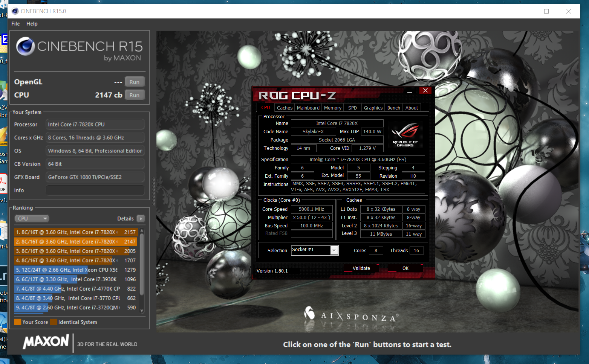
Task: Switch to SPD tab in CPU-Z
Action: (352, 108)
